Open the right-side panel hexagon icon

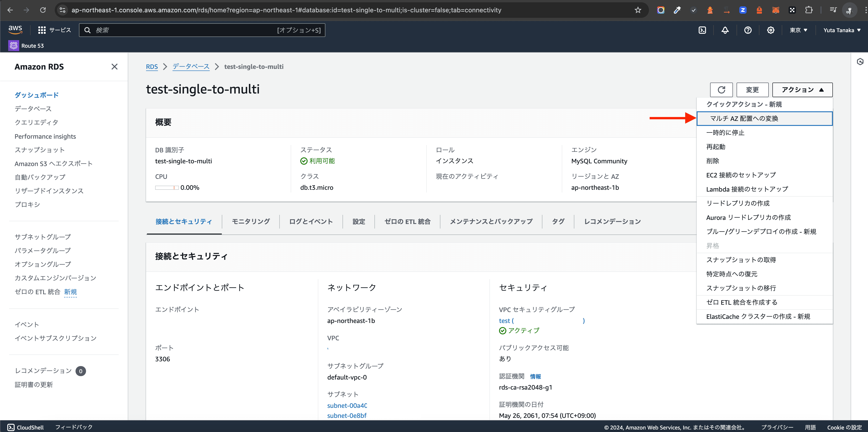(860, 62)
